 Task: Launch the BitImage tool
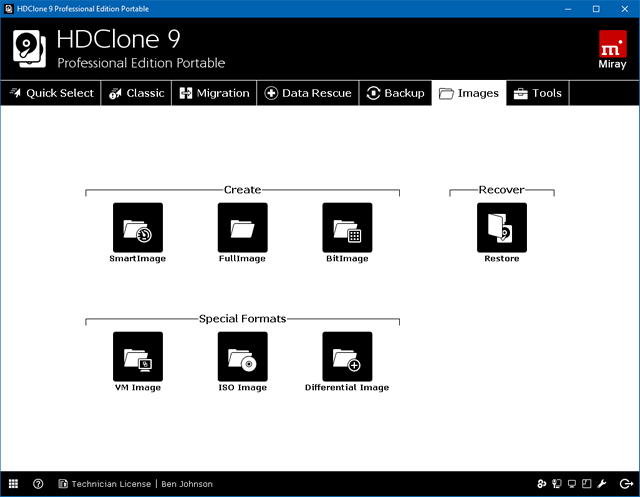coord(347,228)
